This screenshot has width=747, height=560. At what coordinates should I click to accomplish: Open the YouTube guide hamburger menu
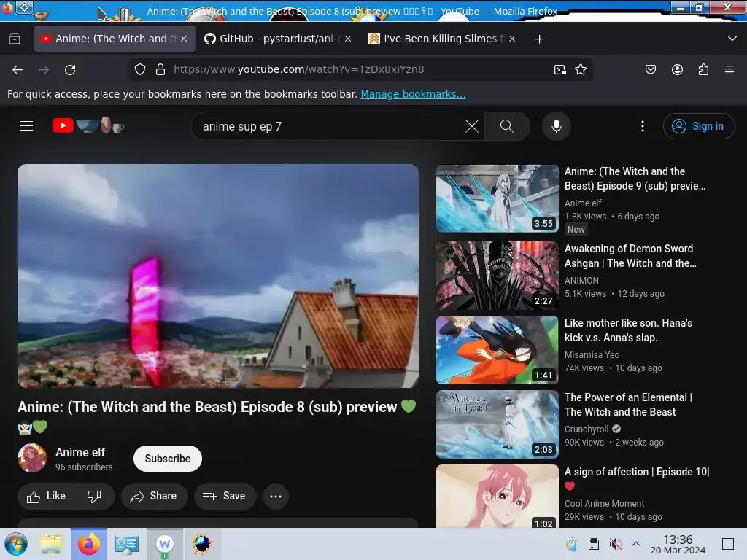click(26, 126)
